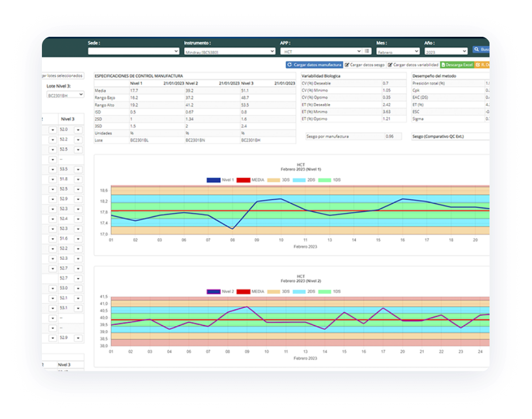Click the HCT Febrero 2023 (Nivel 2) chart title

(301, 279)
